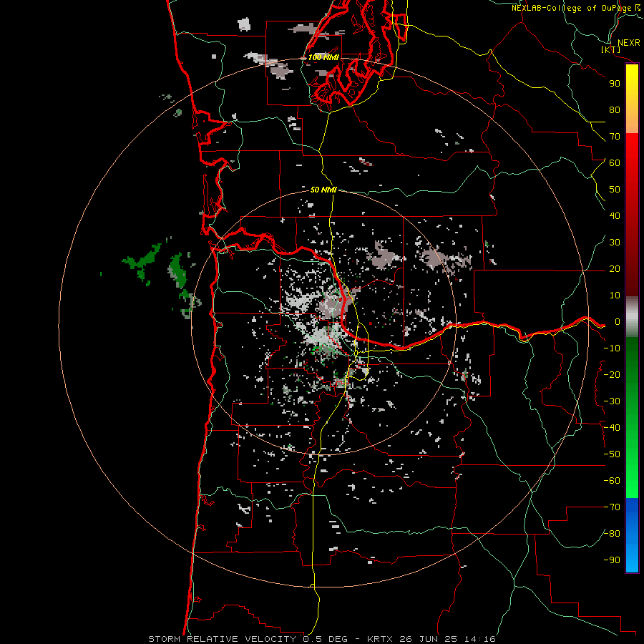
Task: Click the positive "20" scale value
Action: [x=615, y=269]
